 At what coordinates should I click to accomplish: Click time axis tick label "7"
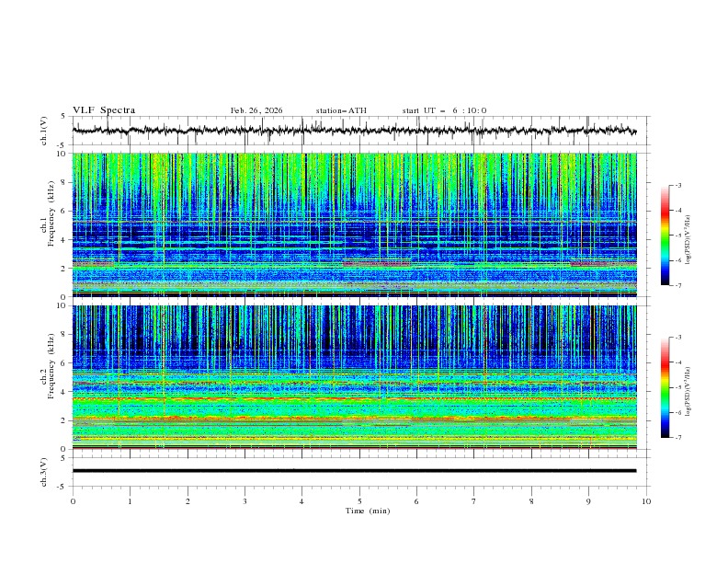(473, 501)
